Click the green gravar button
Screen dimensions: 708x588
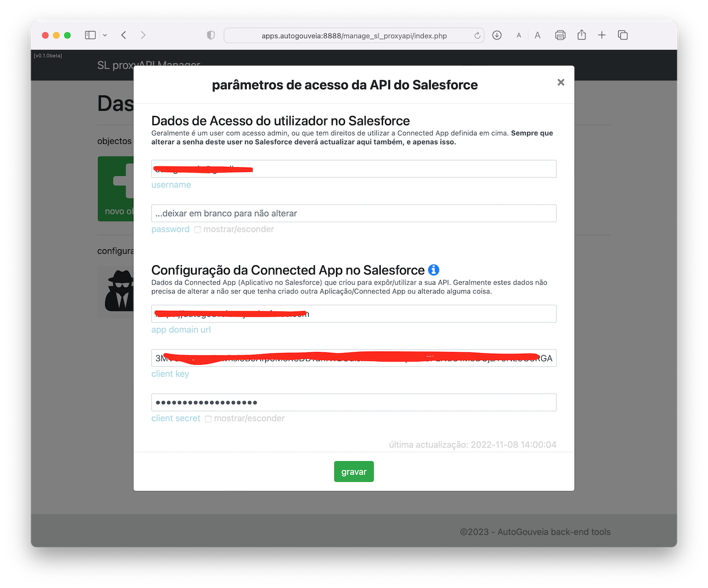click(354, 471)
